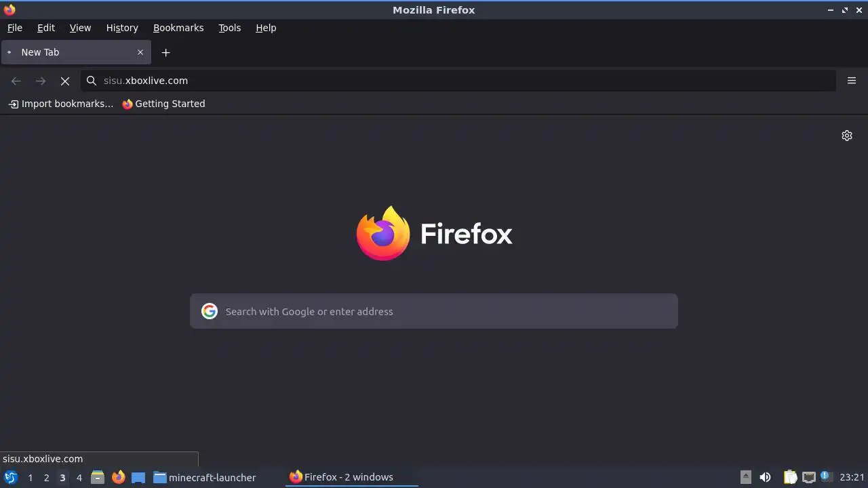This screenshot has width=868, height=488.
Task: Switch to workspace 1
Action: pos(30,478)
